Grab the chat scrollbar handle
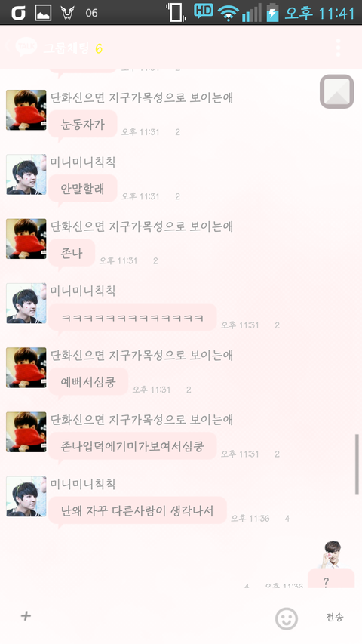 tap(357, 464)
